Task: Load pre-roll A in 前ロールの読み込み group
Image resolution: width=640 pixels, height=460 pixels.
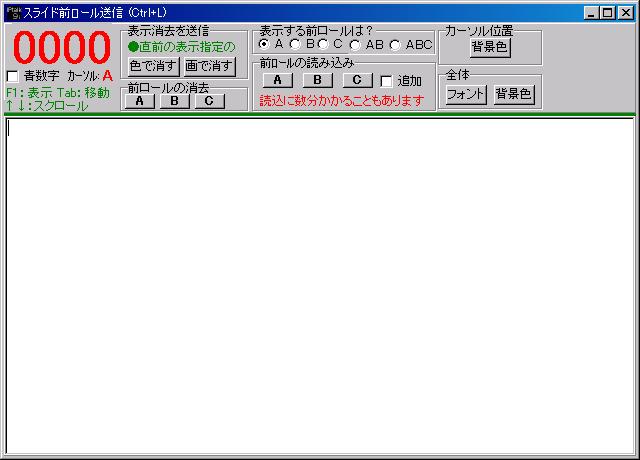Action: coord(278,80)
